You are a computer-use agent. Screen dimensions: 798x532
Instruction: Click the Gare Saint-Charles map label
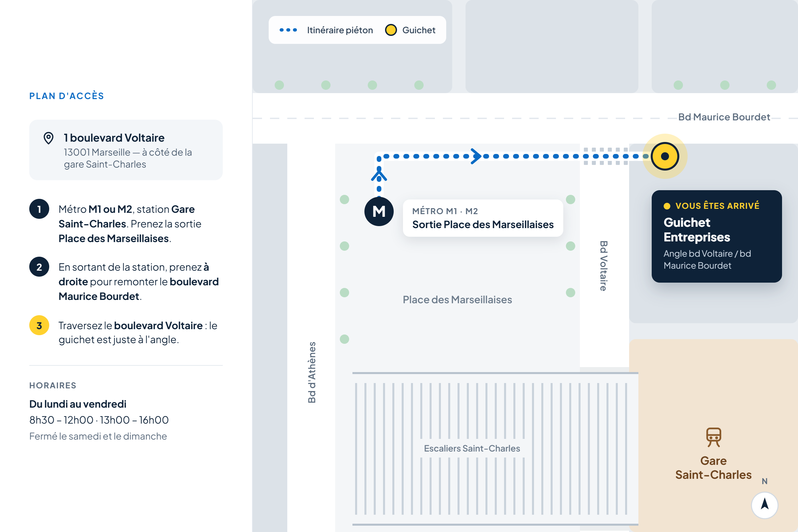tap(714, 467)
